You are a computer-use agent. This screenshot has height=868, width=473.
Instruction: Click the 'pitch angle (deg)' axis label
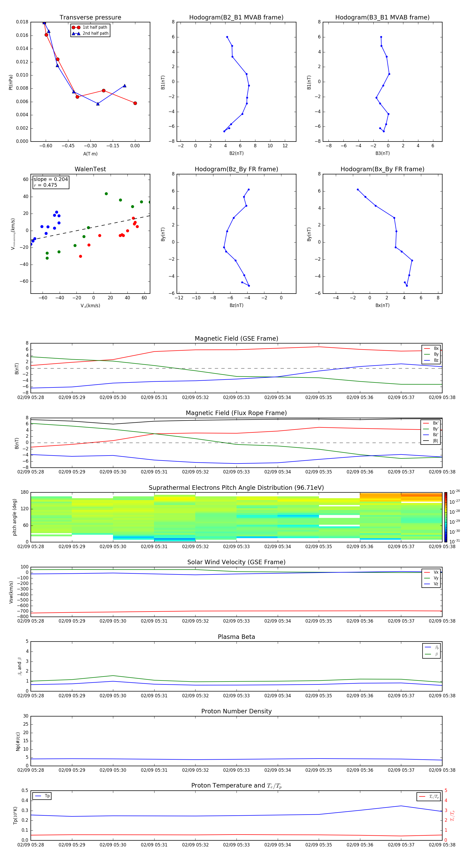point(14,517)
